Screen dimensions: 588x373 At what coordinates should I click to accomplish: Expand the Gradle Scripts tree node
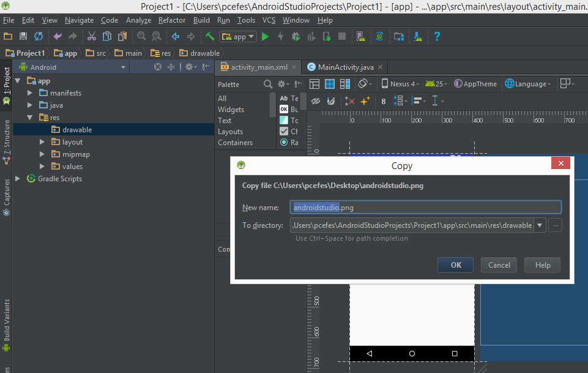18,178
